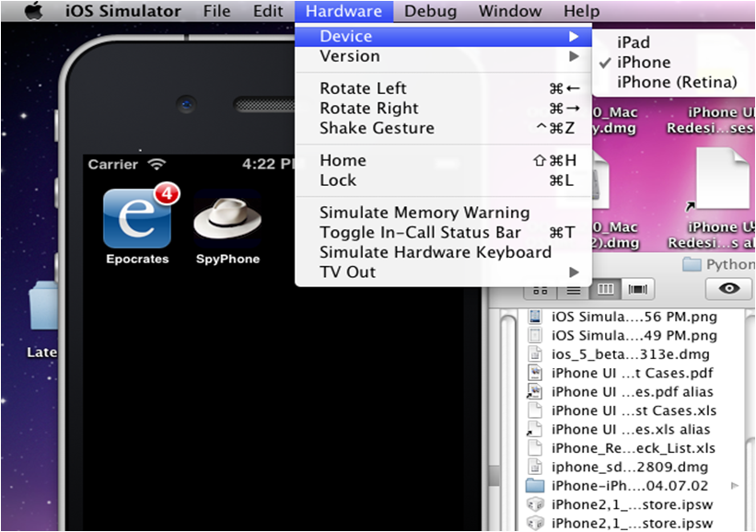Switch Finder to Cover Flow view
Viewport: 756px width, 532px height.
(x=638, y=289)
